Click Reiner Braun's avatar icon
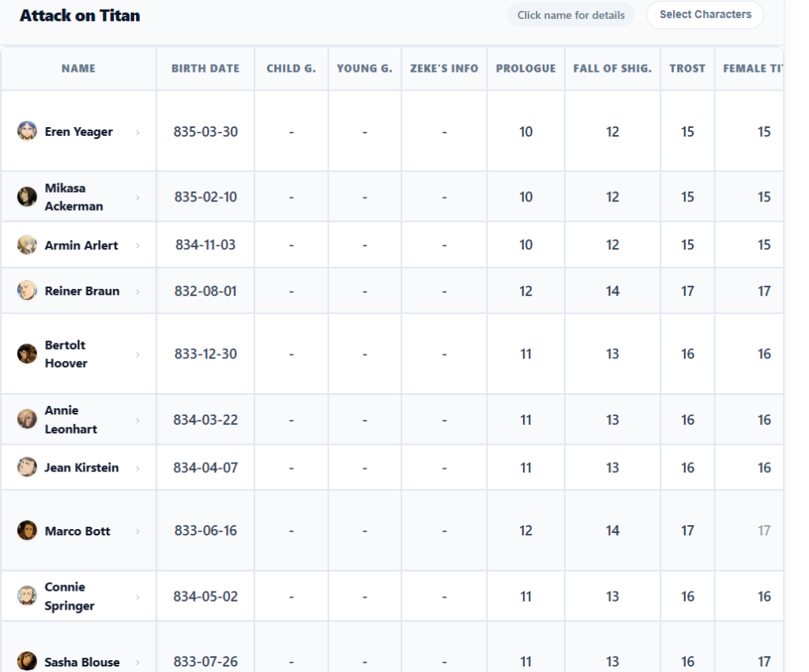 tap(27, 291)
